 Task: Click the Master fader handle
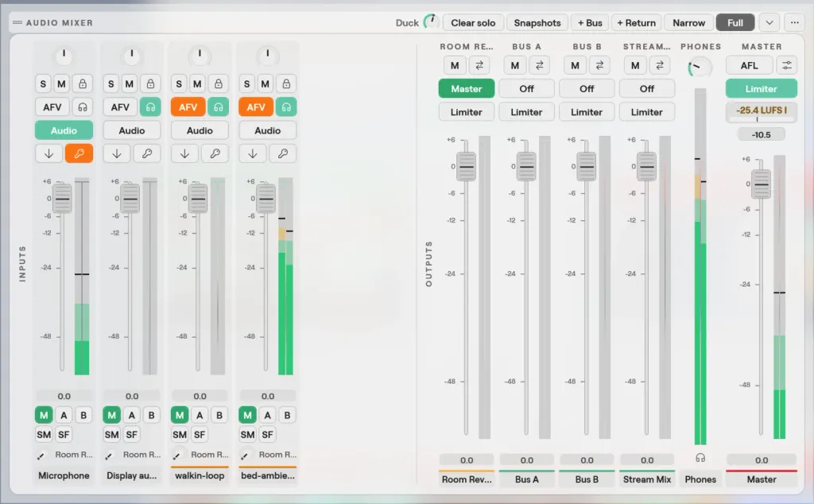[762, 184]
